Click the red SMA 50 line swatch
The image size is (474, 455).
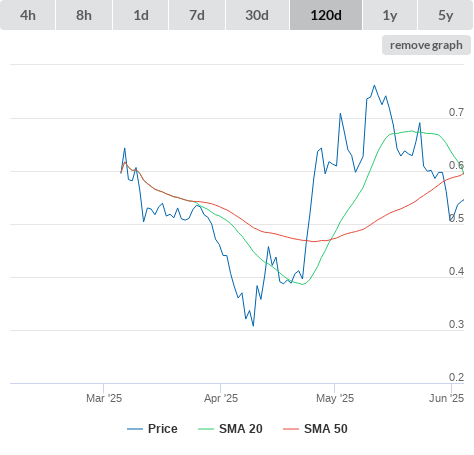click(x=291, y=429)
